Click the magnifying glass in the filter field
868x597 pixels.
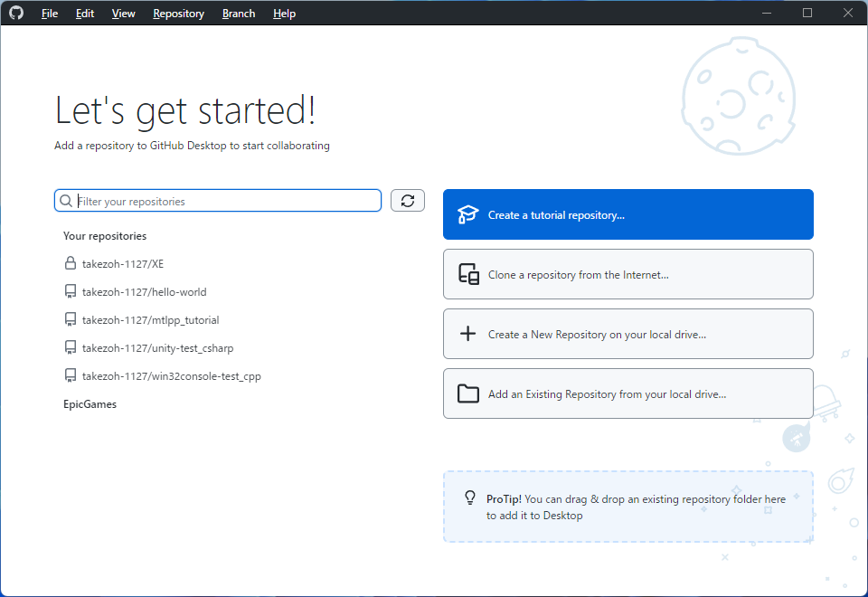(x=66, y=200)
